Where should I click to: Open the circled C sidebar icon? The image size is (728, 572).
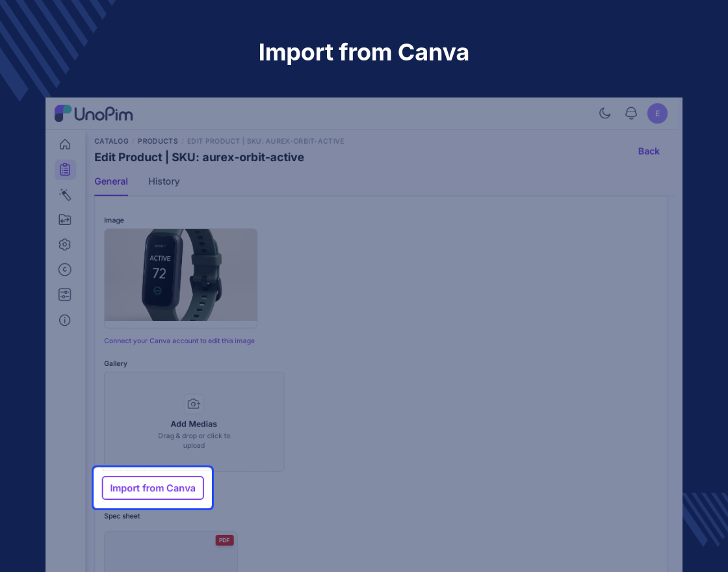pos(65,270)
